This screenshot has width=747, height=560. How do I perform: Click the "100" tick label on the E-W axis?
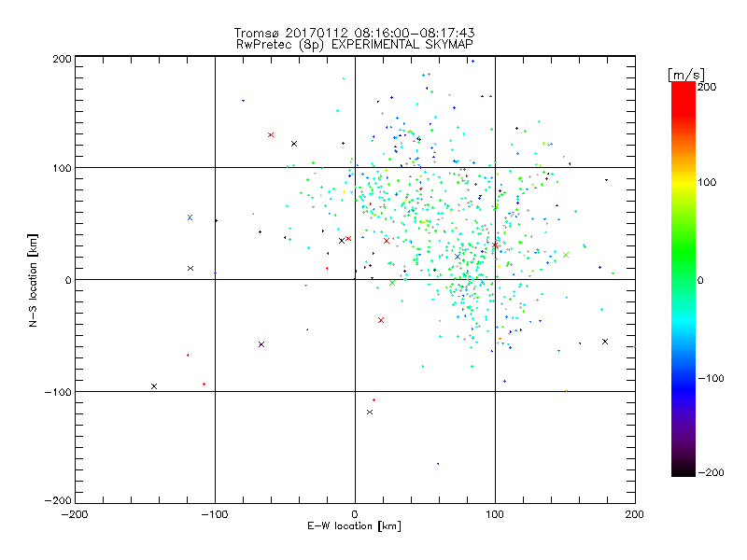pyautogui.click(x=495, y=514)
